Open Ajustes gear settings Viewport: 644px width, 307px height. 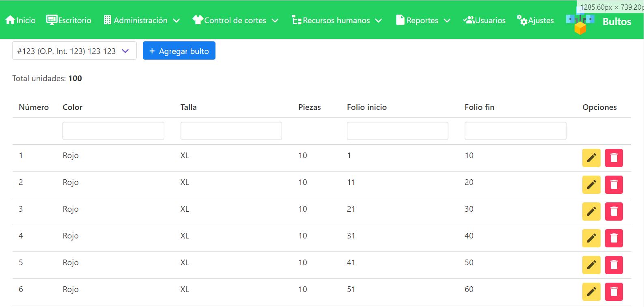pos(535,20)
